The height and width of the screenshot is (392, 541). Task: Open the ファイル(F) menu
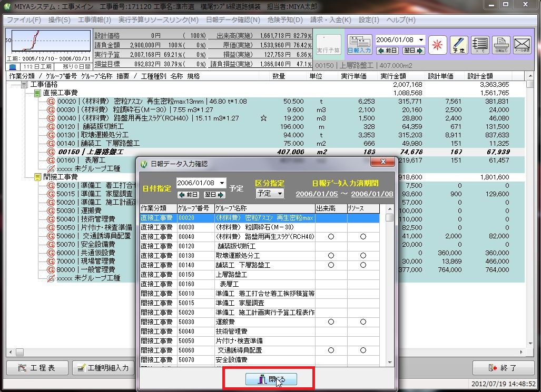[24, 19]
